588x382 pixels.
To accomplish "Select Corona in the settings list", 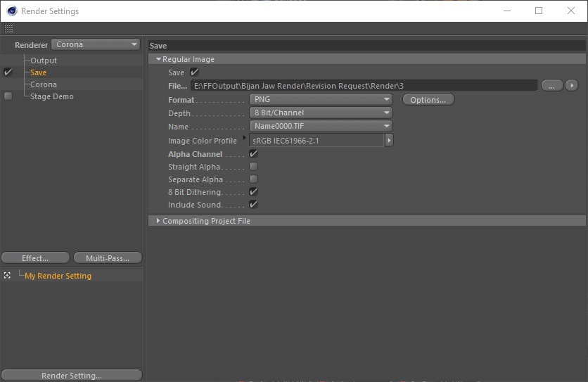I will [x=44, y=84].
